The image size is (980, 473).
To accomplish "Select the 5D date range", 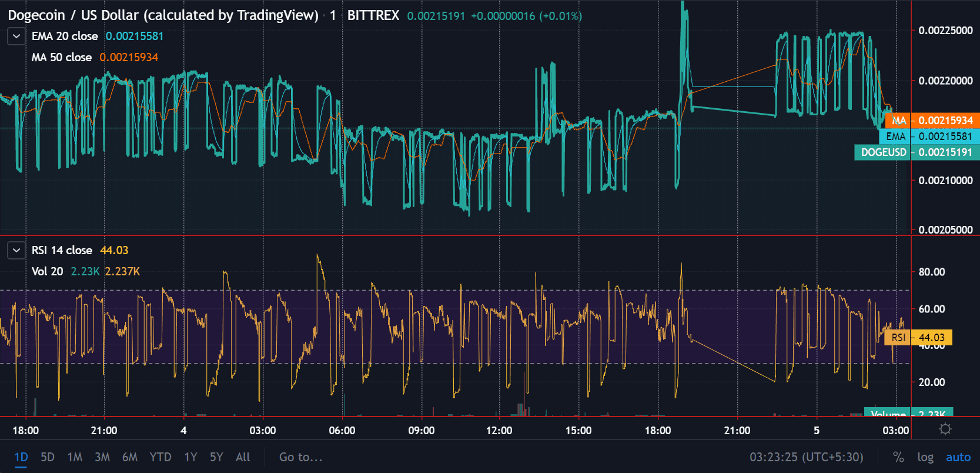I will click(48, 457).
